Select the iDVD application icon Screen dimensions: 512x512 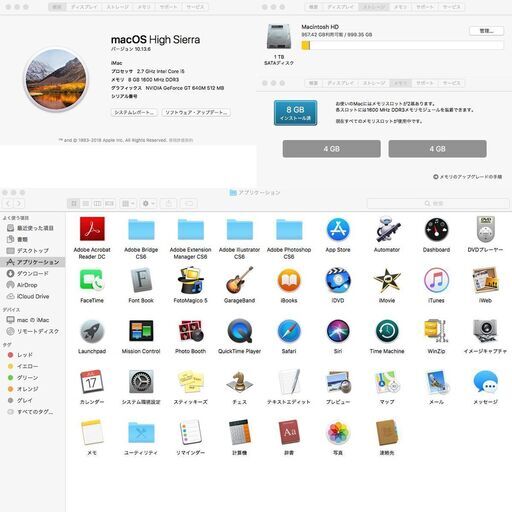point(338,280)
